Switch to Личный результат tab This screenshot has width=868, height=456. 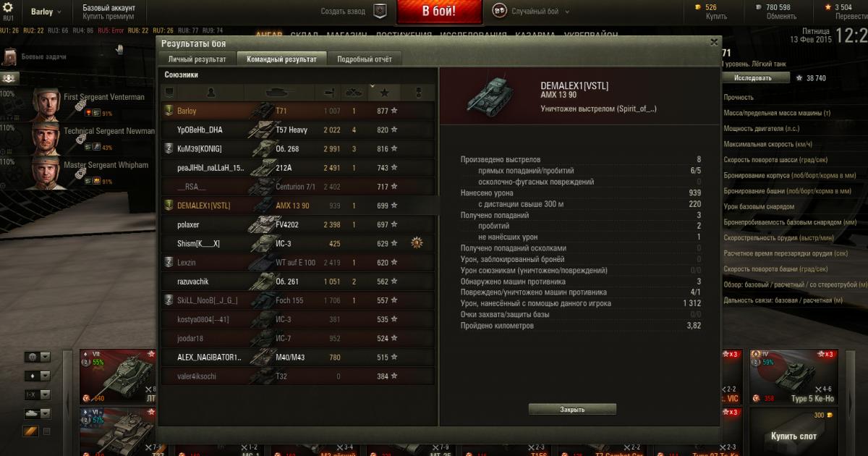tap(197, 59)
